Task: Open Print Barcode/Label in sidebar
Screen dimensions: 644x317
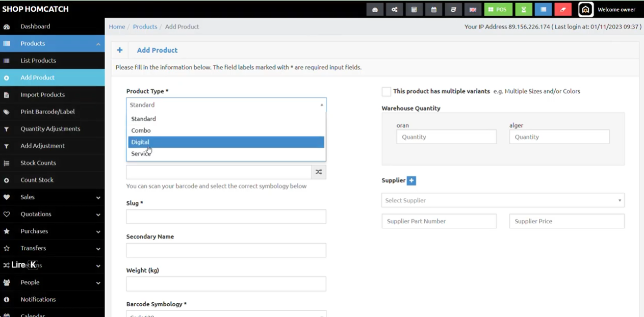Action: (52, 112)
